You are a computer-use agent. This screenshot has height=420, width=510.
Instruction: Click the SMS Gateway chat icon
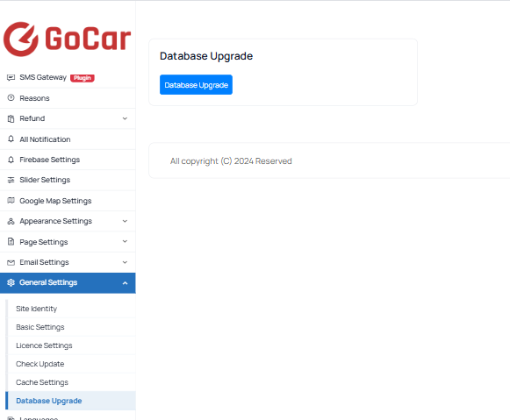click(11, 78)
